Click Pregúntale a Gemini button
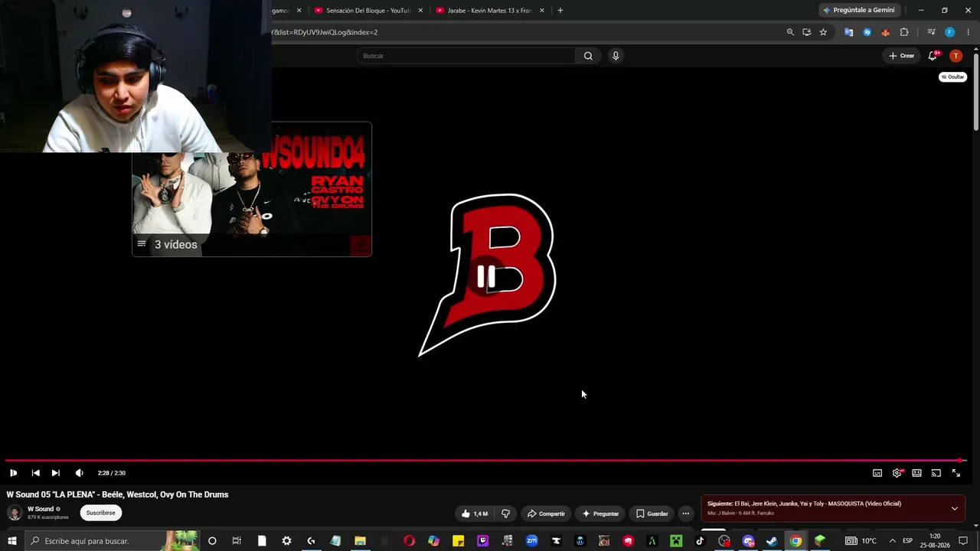The width and height of the screenshot is (980, 551). point(858,11)
